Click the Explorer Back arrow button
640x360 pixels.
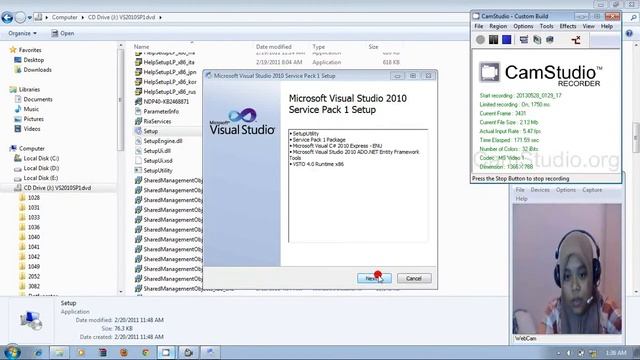7,18
